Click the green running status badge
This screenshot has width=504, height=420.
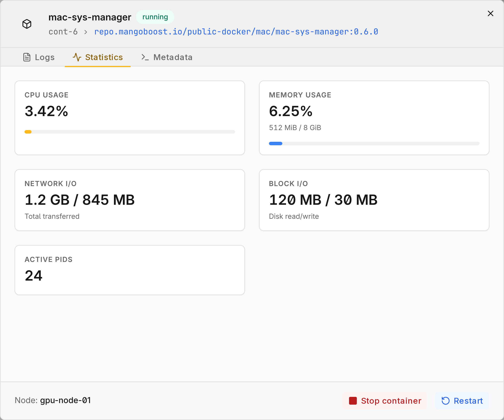tap(155, 17)
